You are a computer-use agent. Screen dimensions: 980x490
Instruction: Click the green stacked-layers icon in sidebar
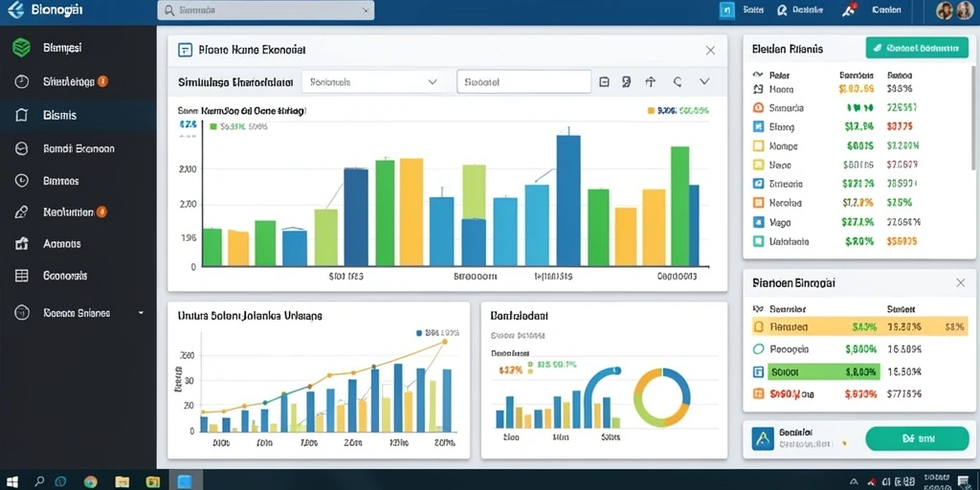click(22, 48)
